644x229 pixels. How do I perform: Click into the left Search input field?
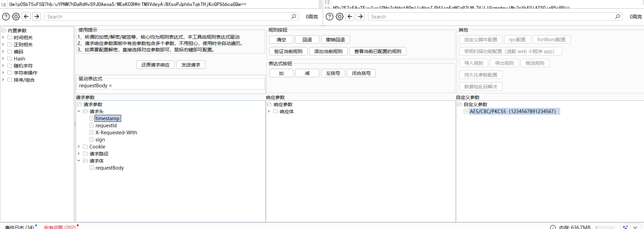click(171, 16)
